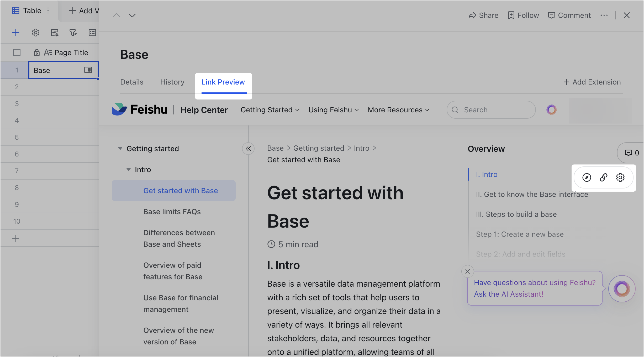The image size is (644, 357).
Task: Open the large AI Assistant floating button
Action: (622, 289)
